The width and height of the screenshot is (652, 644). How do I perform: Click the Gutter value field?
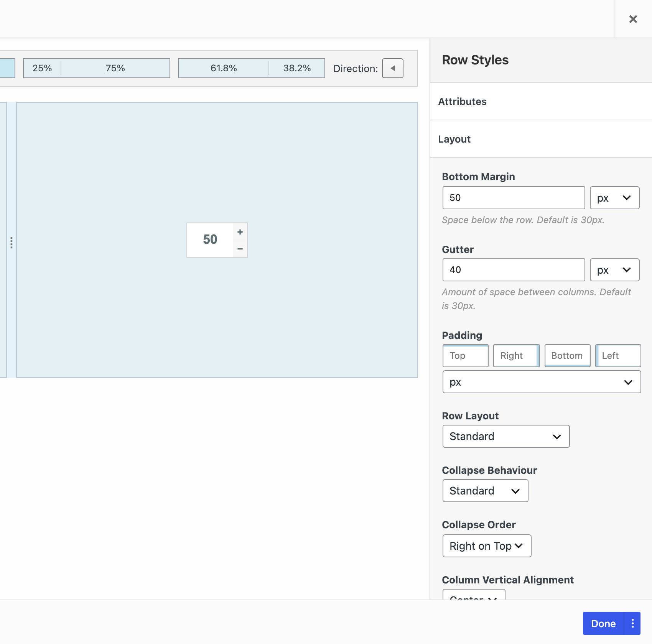coord(514,270)
